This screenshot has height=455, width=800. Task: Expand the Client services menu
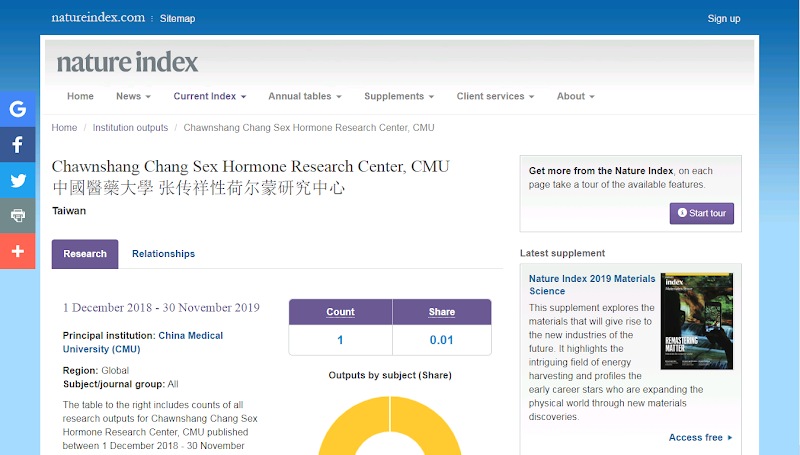(x=495, y=97)
